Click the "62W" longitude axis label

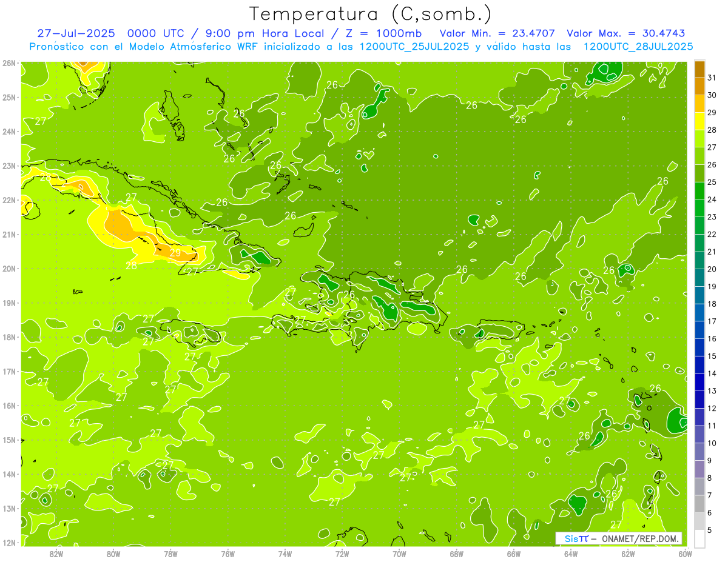pos(628,553)
